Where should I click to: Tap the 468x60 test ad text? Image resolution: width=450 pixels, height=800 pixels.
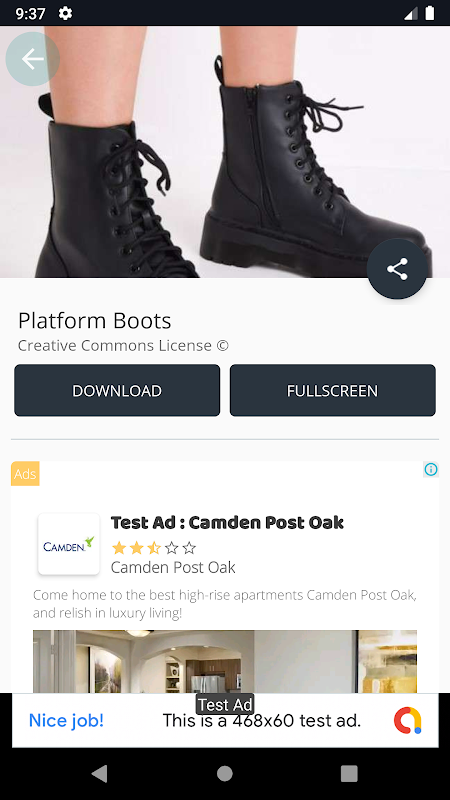(x=262, y=721)
